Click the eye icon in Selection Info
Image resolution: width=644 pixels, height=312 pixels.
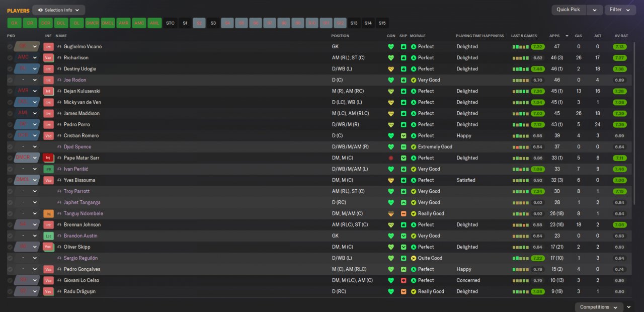[40, 10]
